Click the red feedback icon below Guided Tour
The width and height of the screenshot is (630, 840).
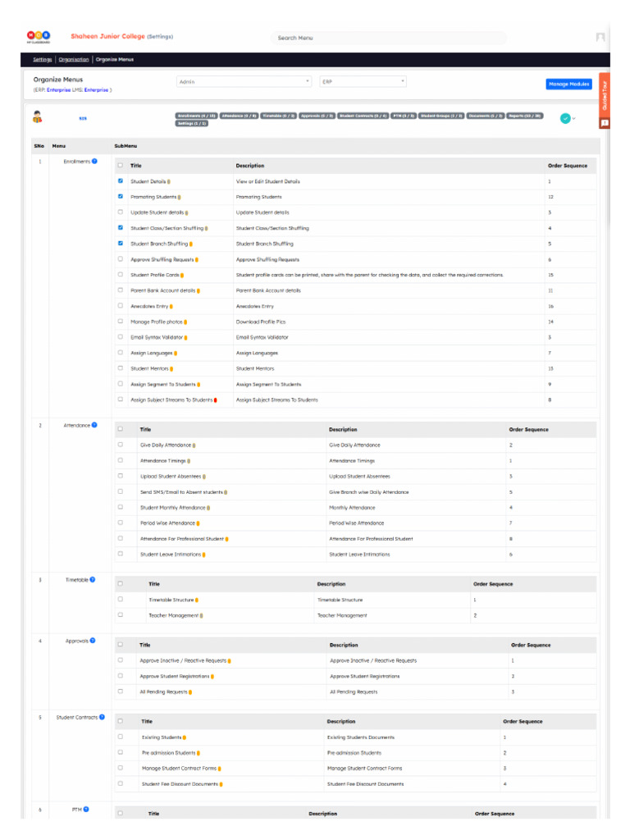click(x=605, y=123)
